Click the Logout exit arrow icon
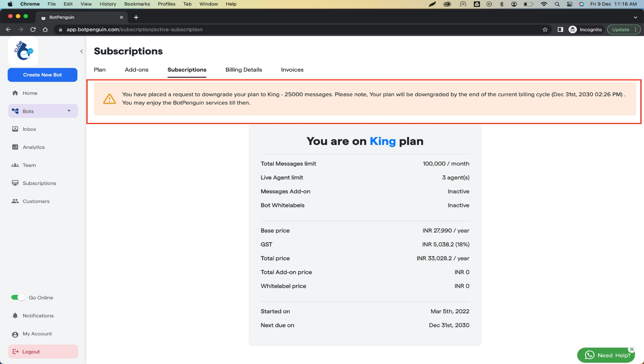This screenshot has width=644, height=364. point(15,352)
